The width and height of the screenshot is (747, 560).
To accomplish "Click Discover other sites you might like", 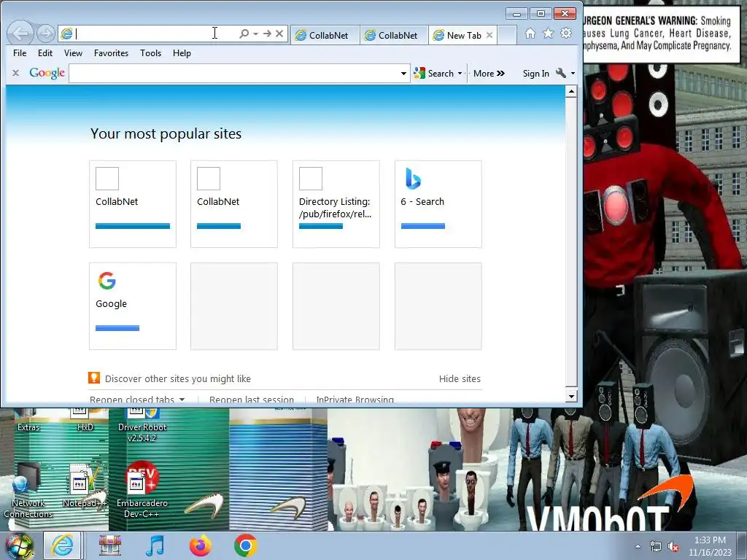I will coord(178,378).
